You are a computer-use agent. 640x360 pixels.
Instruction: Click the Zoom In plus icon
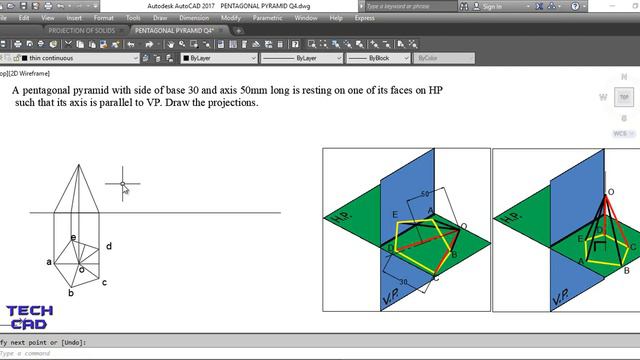point(374,44)
